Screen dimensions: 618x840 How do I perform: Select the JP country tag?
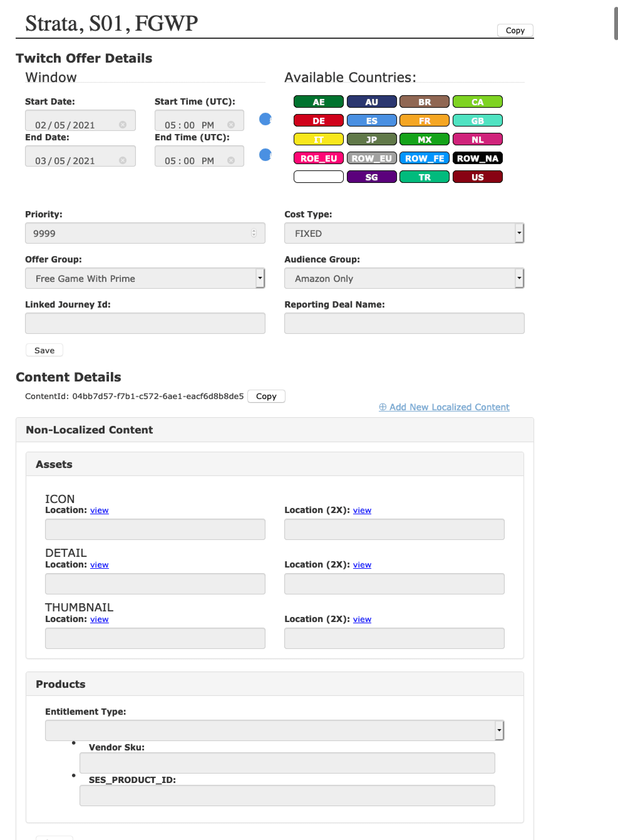coord(372,139)
